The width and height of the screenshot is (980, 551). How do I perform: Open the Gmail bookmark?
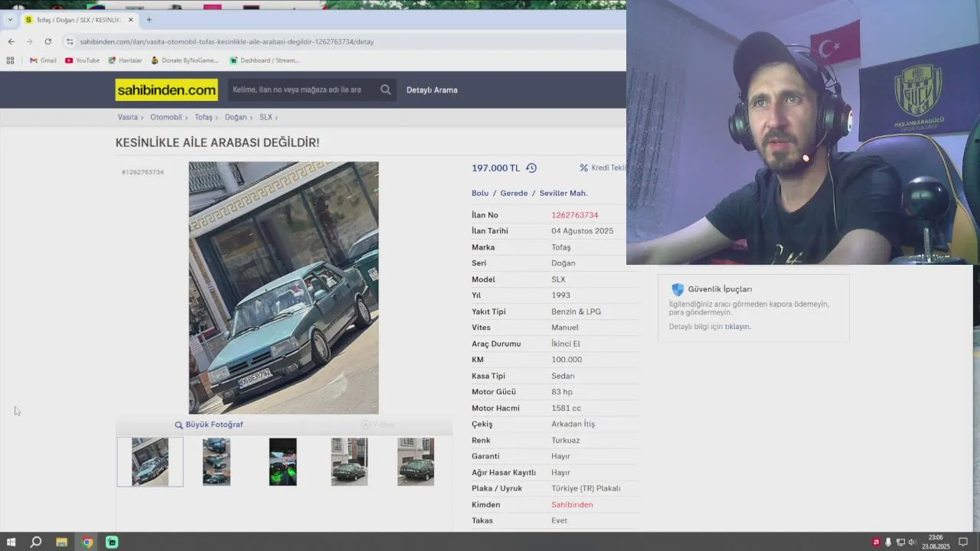(x=43, y=60)
